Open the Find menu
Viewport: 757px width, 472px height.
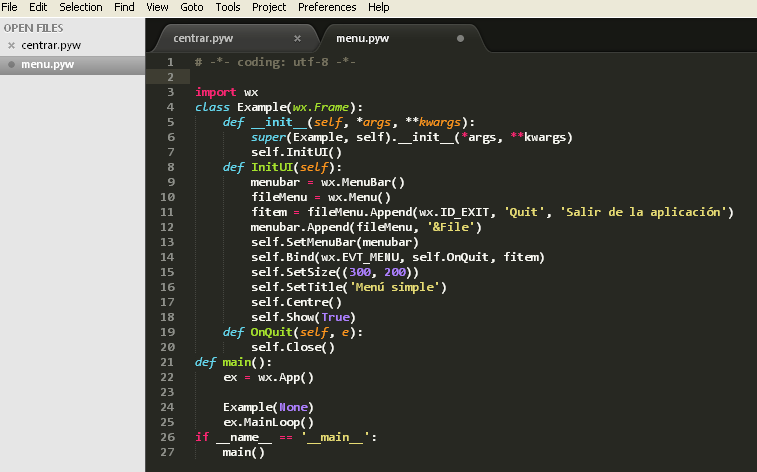tap(124, 7)
